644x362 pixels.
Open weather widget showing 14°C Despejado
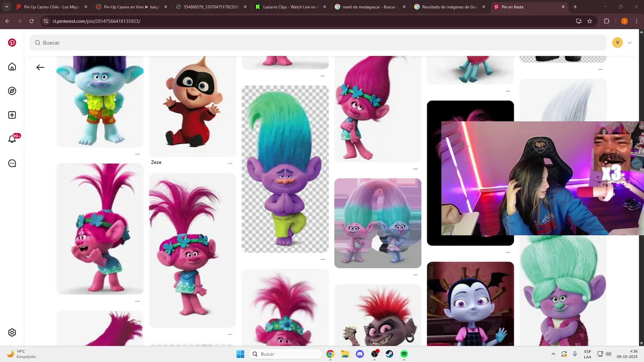[21, 354]
